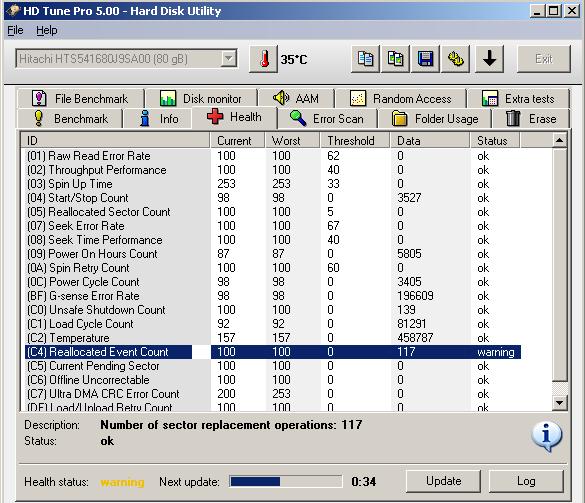This screenshot has height=503, width=585.
Task: Select the Load Cycle Count row
Action: 272,324
